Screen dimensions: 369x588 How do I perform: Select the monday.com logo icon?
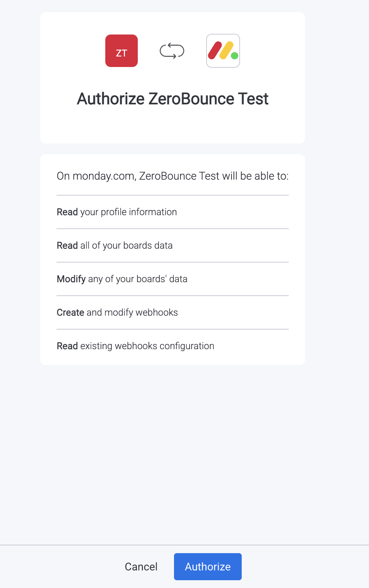pos(222,51)
